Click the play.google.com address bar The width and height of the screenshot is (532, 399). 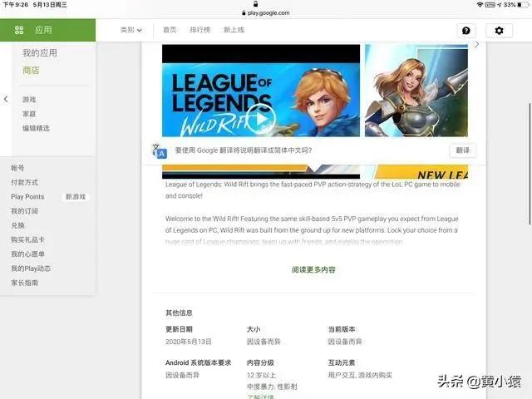click(x=266, y=13)
